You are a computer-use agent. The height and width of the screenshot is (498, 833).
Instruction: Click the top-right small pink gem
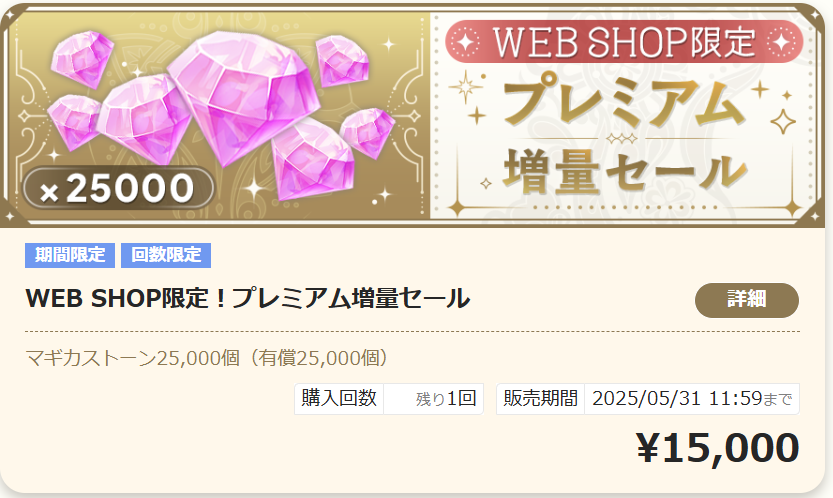pyautogui.click(x=342, y=60)
